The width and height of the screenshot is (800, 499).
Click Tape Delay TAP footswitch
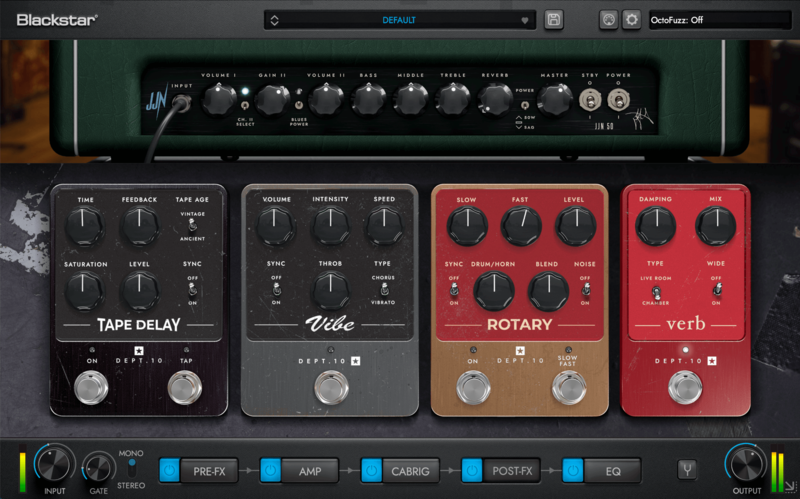point(185,388)
